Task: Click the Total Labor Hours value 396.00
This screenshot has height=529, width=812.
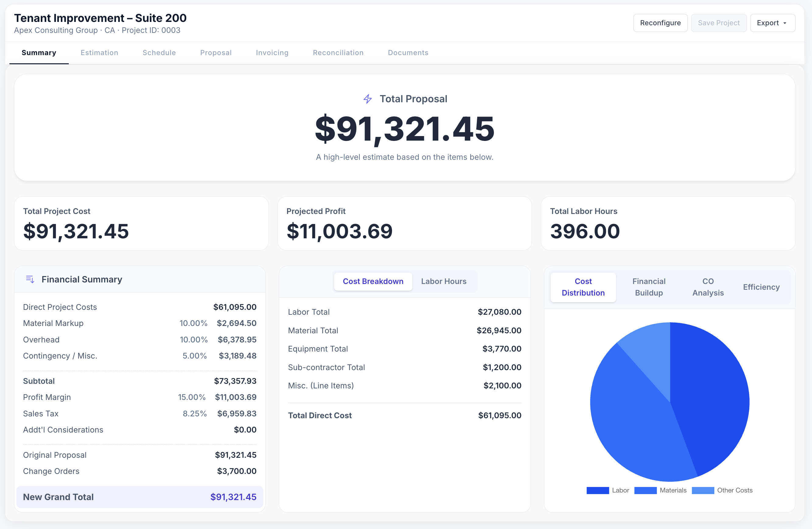Action: click(x=585, y=231)
